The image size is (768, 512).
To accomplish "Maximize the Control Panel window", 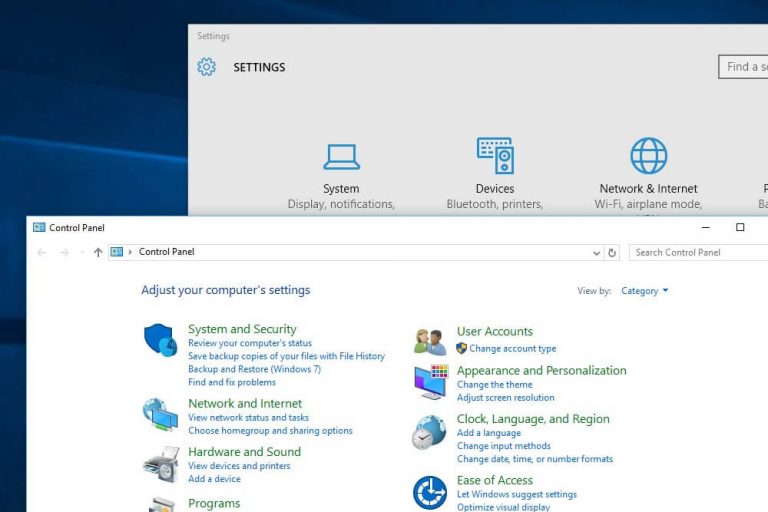I will point(740,227).
